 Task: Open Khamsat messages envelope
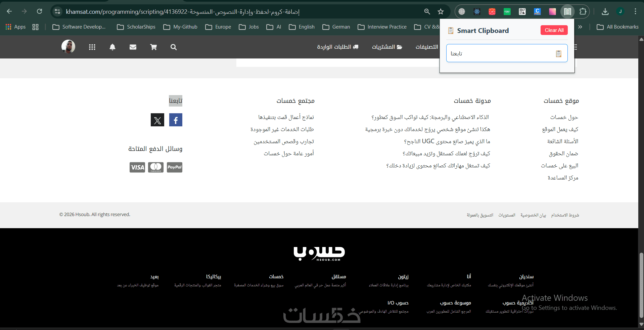tap(133, 47)
